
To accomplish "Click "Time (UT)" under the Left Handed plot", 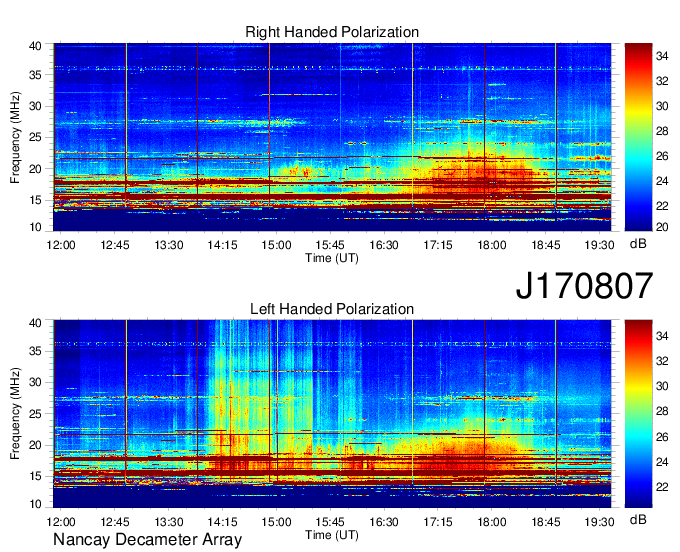I will (x=332, y=535).
